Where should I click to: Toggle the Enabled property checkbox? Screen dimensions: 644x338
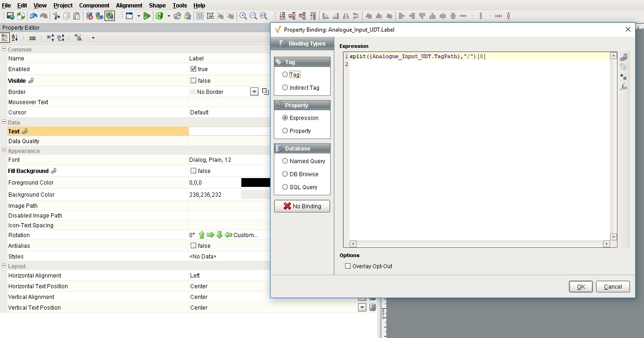193,69
